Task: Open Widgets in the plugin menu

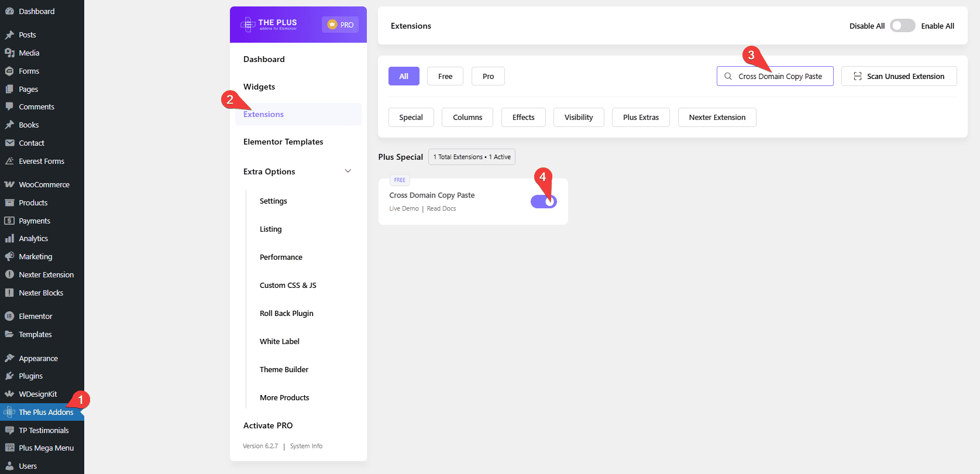Action: click(x=259, y=87)
